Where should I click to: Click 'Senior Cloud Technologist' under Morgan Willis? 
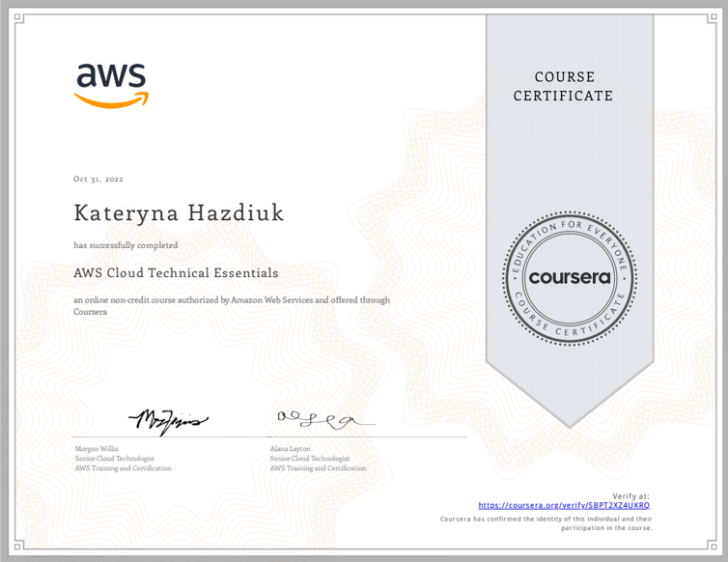coord(115,459)
